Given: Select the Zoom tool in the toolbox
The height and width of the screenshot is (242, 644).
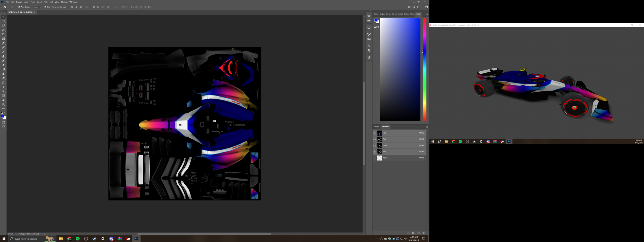Looking at the screenshot, I should [3, 104].
